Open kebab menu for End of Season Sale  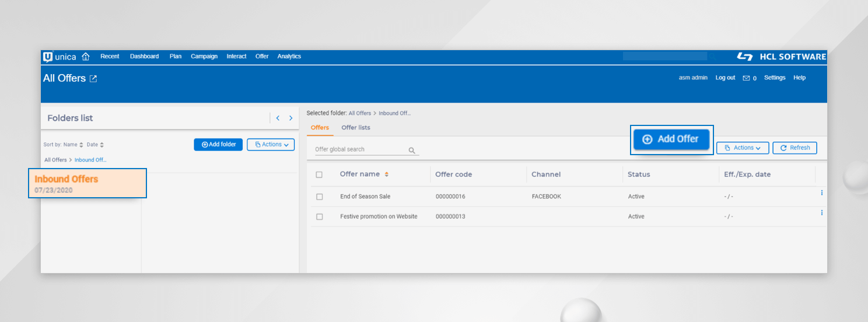pos(821,192)
